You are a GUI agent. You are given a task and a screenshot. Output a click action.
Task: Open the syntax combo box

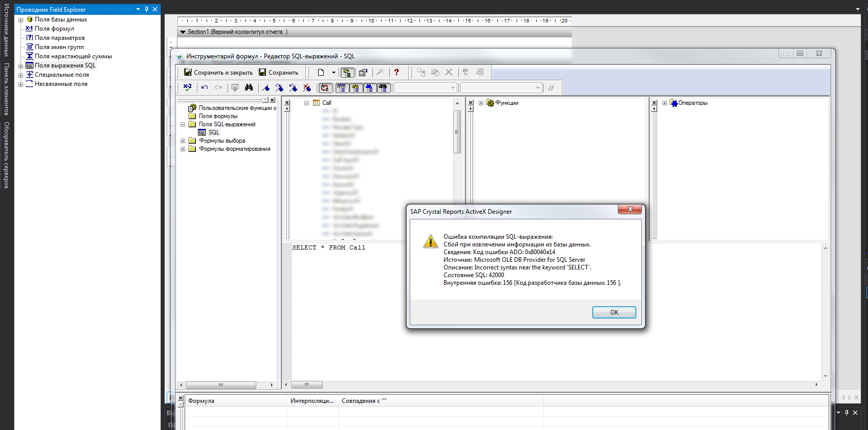(425, 88)
